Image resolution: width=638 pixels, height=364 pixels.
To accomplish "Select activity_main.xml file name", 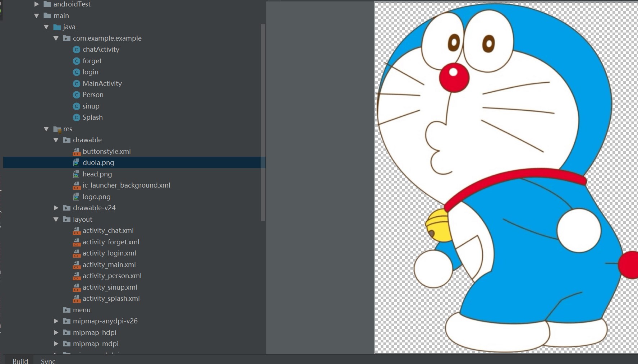I will click(109, 265).
